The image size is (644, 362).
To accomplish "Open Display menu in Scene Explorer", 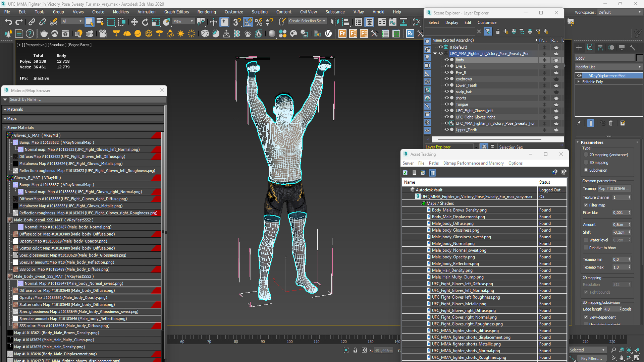I will 451,22.
